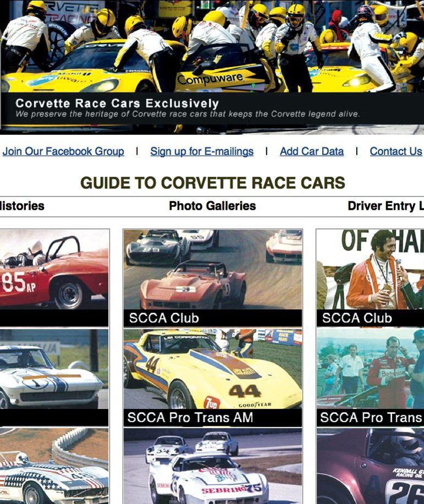
Task: Open the red number 85 AP Corvette thumbnail
Action: tap(54, 270)
